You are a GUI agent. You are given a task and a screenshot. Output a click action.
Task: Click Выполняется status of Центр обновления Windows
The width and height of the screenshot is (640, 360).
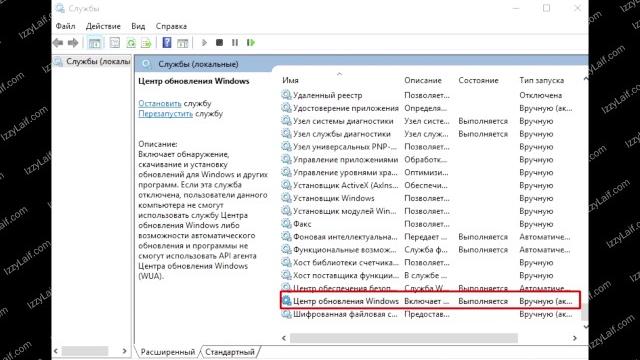(483, 301)
